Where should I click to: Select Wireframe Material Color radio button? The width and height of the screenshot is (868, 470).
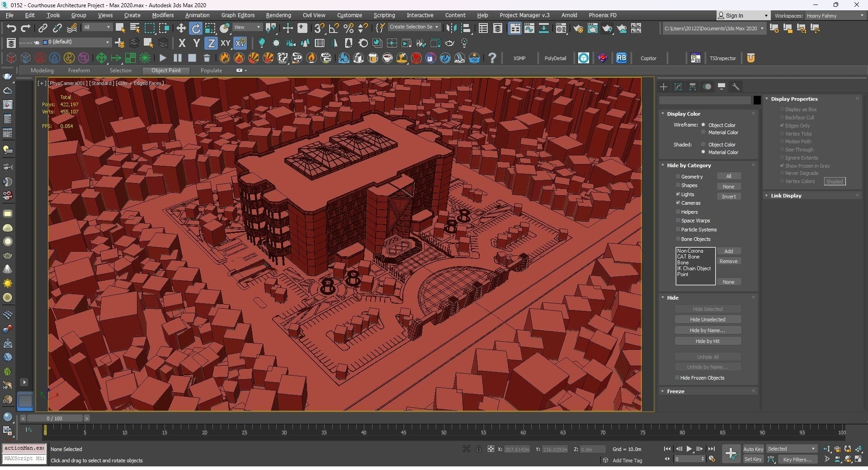pyautogui.click(x=703, y=132)
